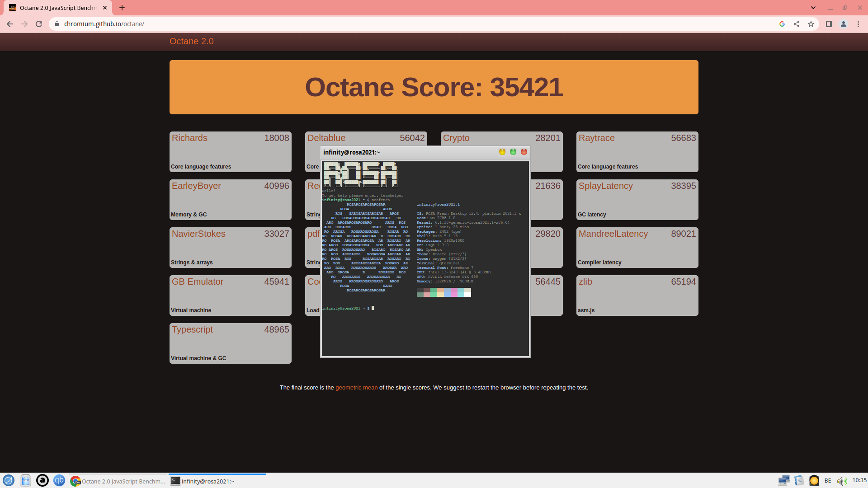Open the clipboard notes tray icon
The image size is (868, 488).
point(799,481)
